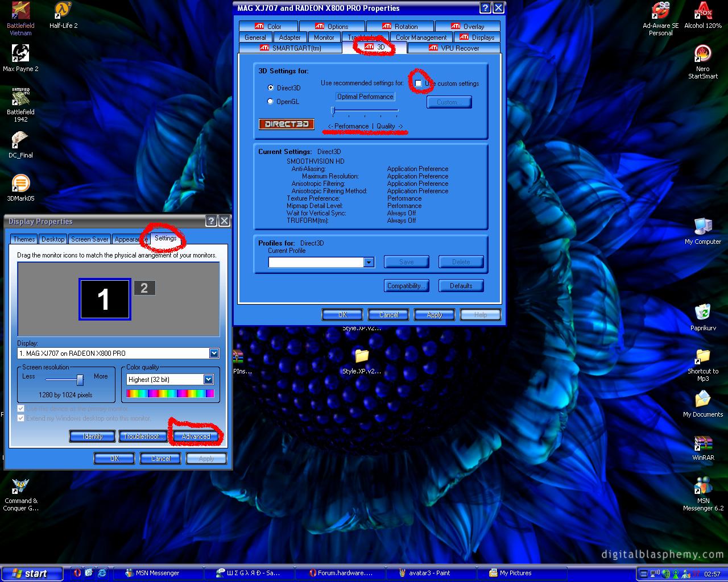Click the Opera quick launch icon
Screen dimensions: 728x582
coord(78,573)
